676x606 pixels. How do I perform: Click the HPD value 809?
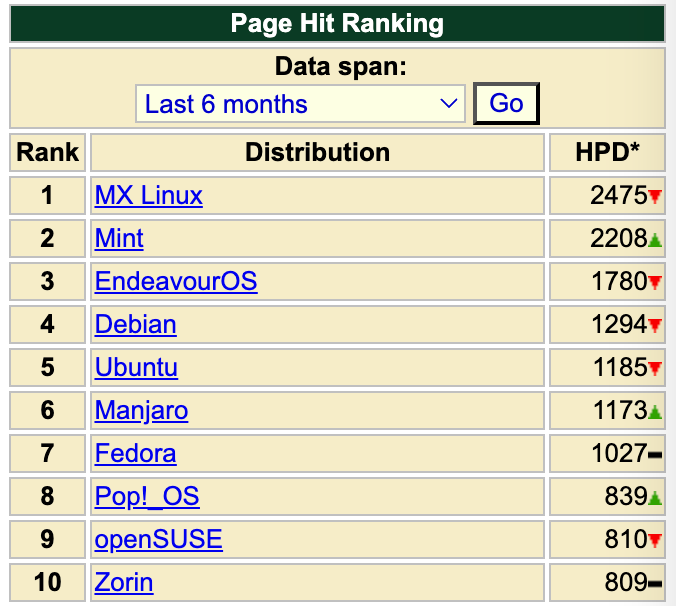pos(626,582)
